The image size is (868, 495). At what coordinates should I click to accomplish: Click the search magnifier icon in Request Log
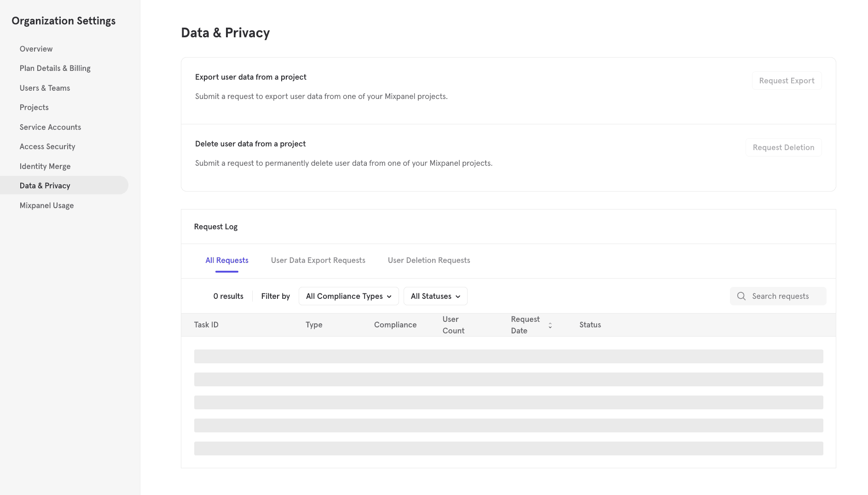741,296
